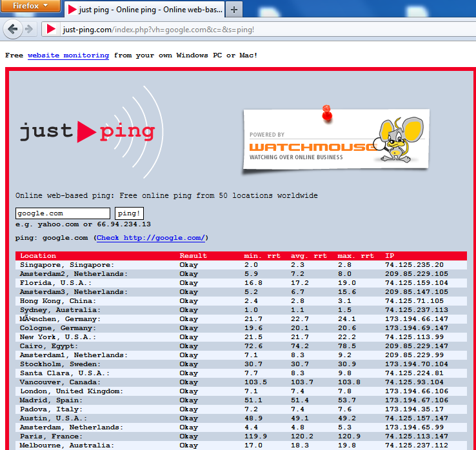Click the avg. rrt column header

309,256
